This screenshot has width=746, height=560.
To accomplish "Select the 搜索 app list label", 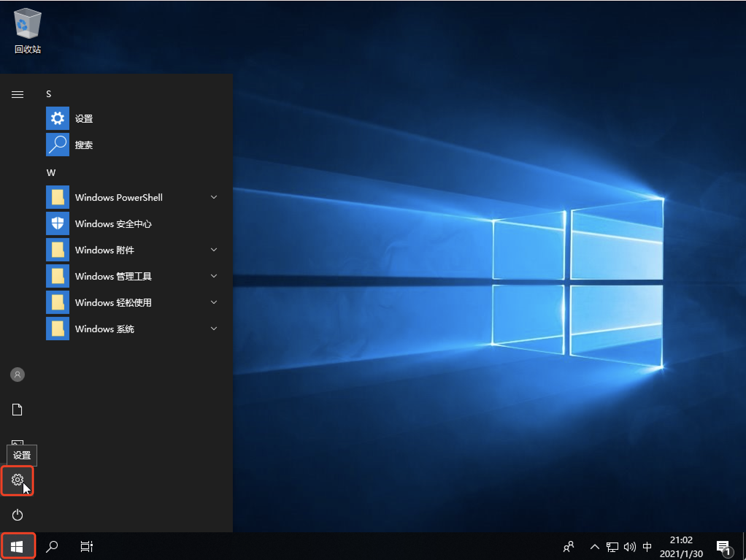I will [x=84, y=145].
